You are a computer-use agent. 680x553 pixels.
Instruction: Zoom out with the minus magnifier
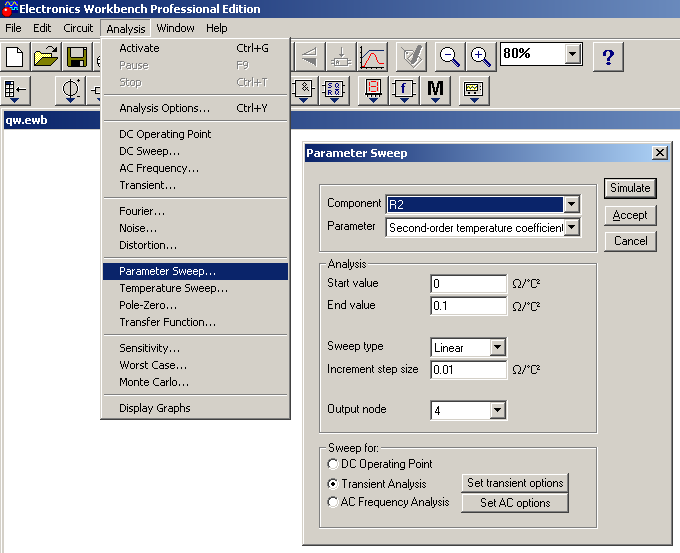pos(450,57)
